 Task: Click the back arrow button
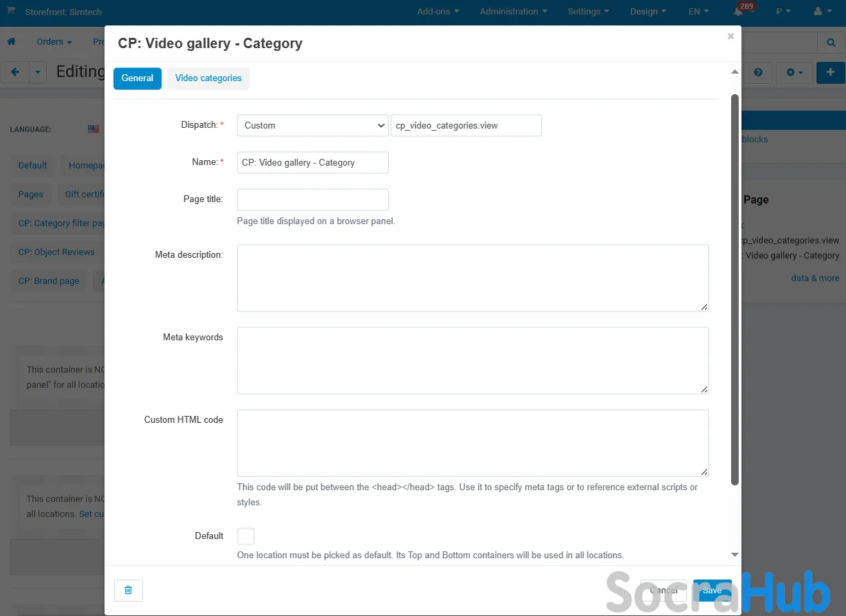(x=15, y=72)
